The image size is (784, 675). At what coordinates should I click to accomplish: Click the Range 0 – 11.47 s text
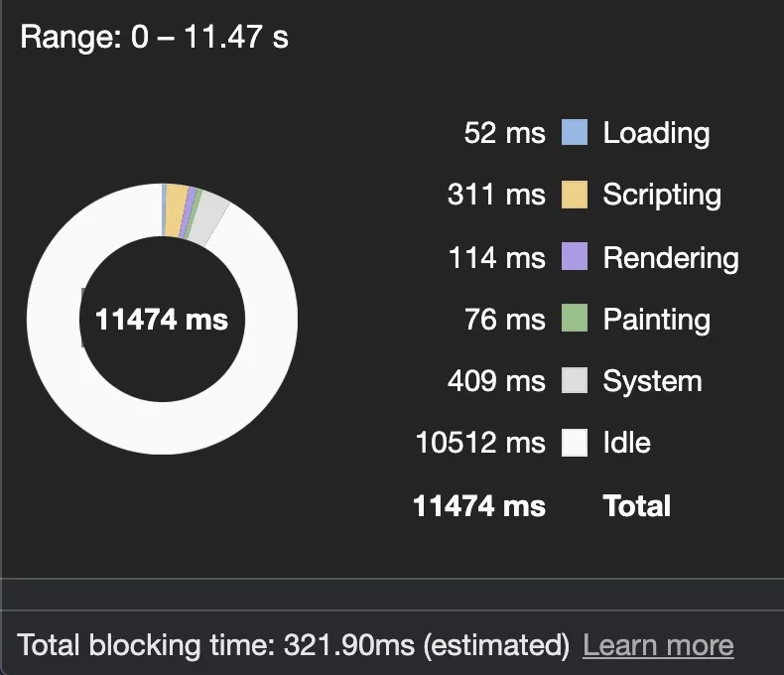click(155, 38)
